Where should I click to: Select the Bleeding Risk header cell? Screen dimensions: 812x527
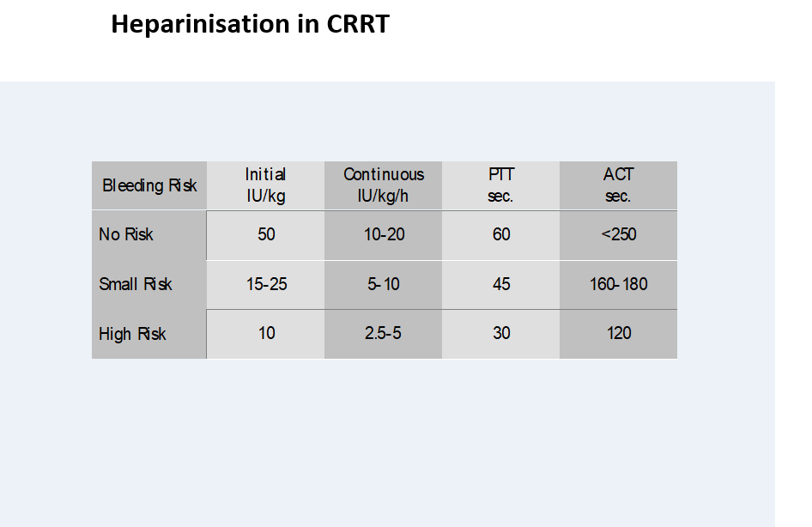tap(149, 185)
